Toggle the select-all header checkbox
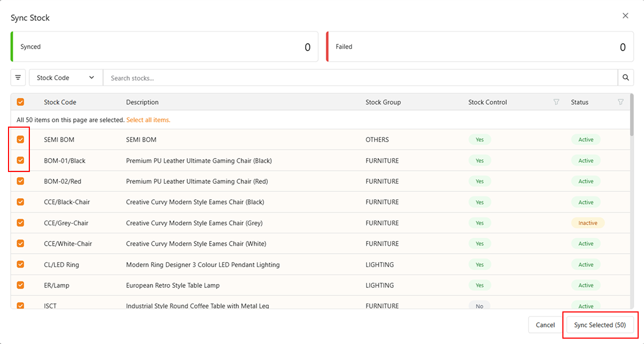This screenshot has width=644, height=344. (20, 102)
